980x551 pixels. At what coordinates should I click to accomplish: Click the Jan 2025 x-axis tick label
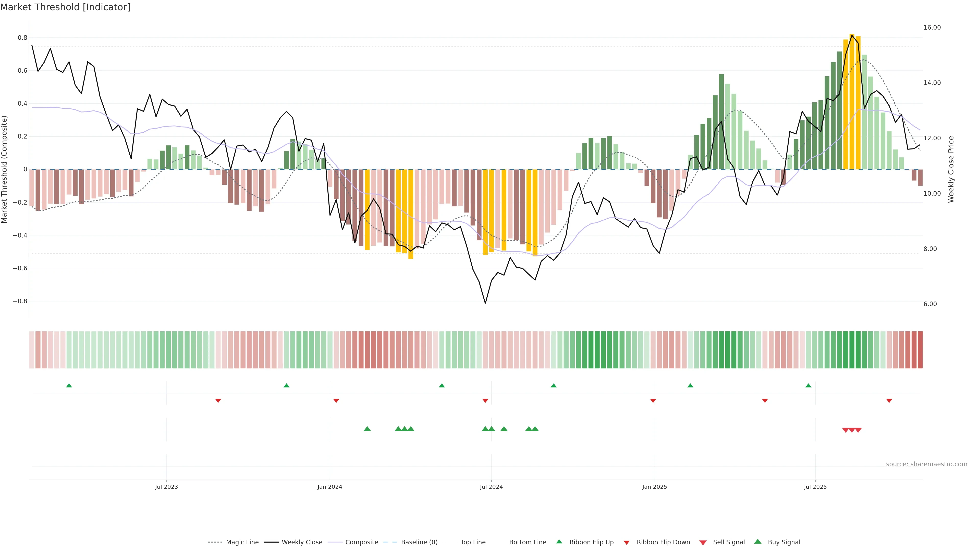pos(654,487)
